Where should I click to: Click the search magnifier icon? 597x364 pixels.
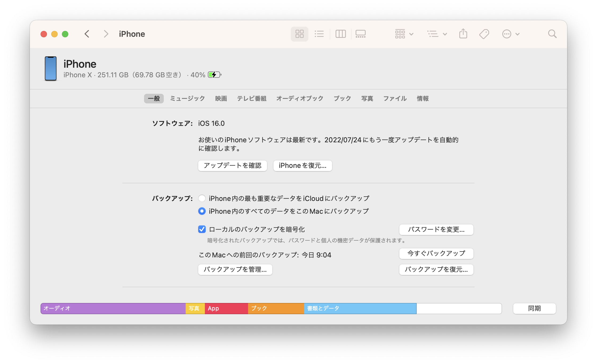pos(552,34)
